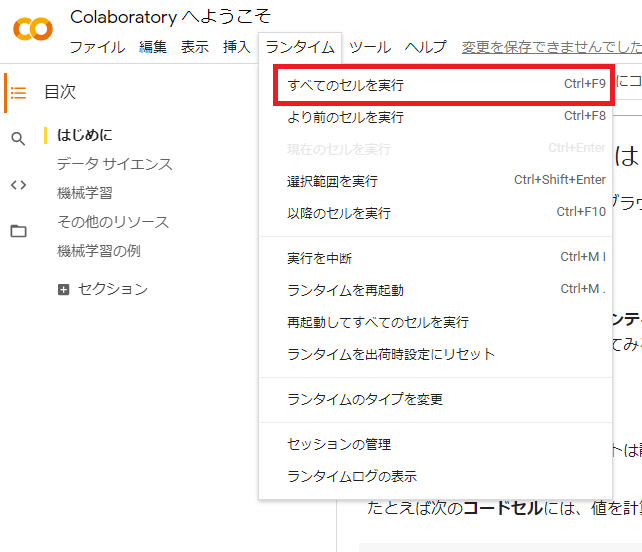Screen dimensions: 642x552
Task: Open the 挿入 menu
Action: [237, 47]
